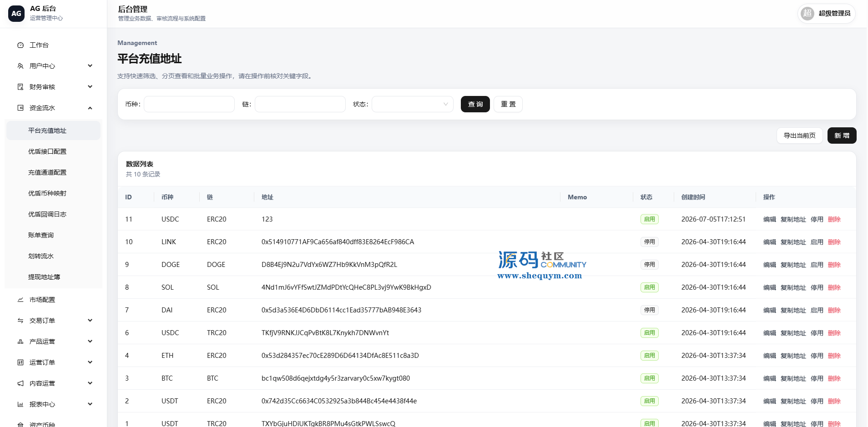
Task: Open the 优盾回调日志 menu item
Action: coord(53,214)
